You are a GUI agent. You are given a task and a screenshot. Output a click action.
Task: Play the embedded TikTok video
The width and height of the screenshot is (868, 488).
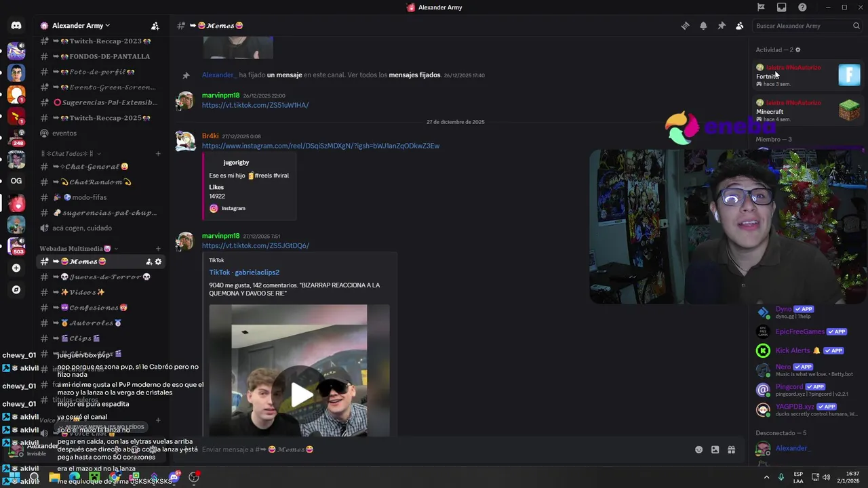click(302, 394)
